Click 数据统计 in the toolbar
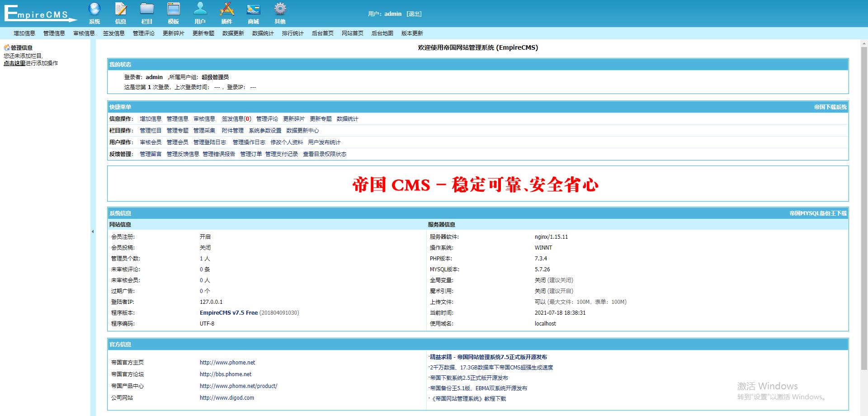Image resolution: width=868 pixels, height=416 pixels. pyautogui.click(x=262, y=33)
